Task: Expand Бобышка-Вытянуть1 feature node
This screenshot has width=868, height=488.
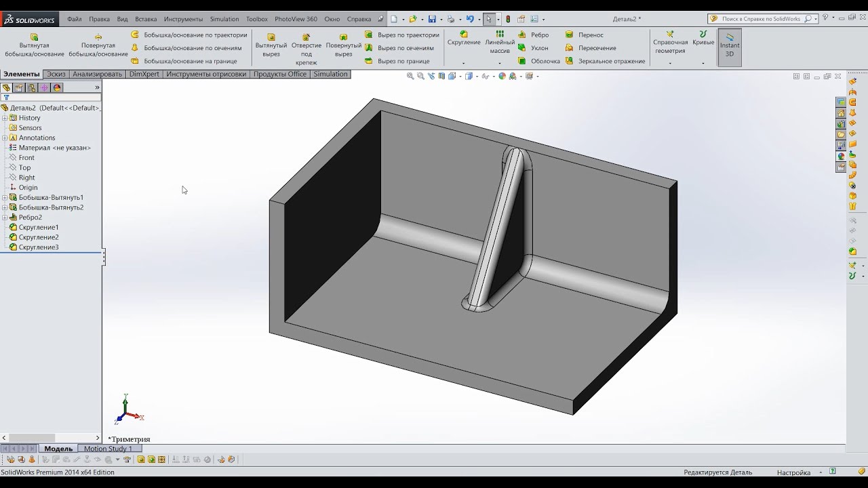Action: tap(5, 197)
